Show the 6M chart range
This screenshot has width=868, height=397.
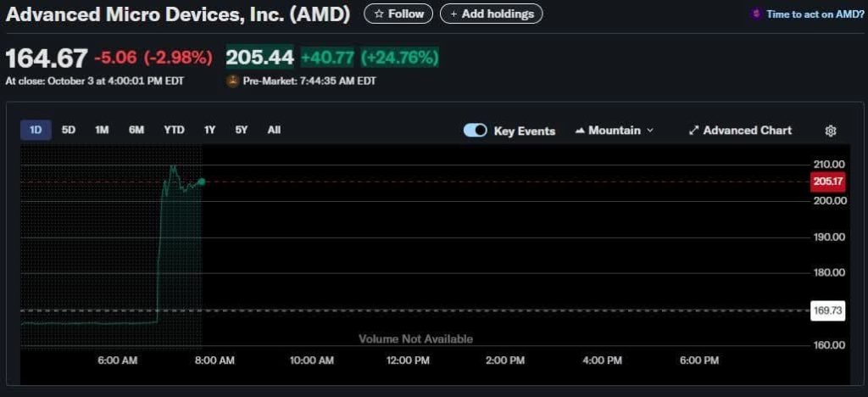click(x=136, y=130)
